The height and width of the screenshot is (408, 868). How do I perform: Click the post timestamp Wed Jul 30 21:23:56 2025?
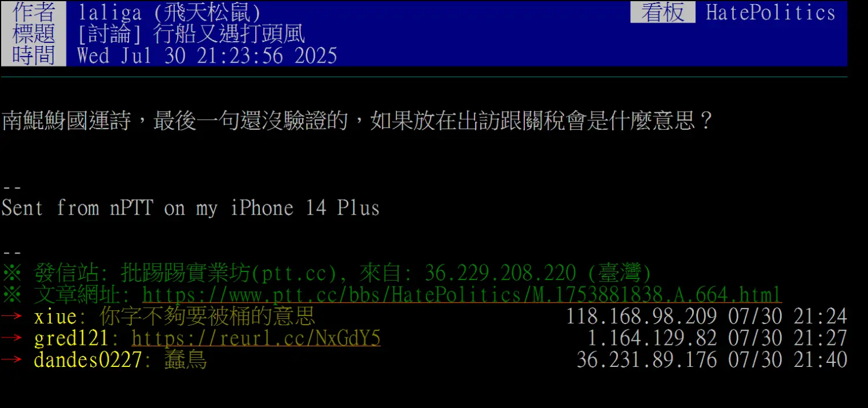point(207,56)
